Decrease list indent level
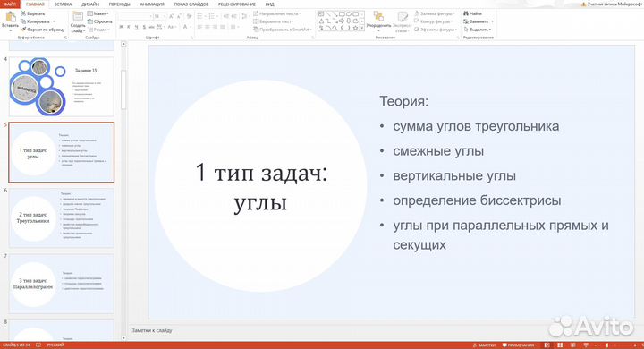This screenshot has width=644, height=349. 226,16
